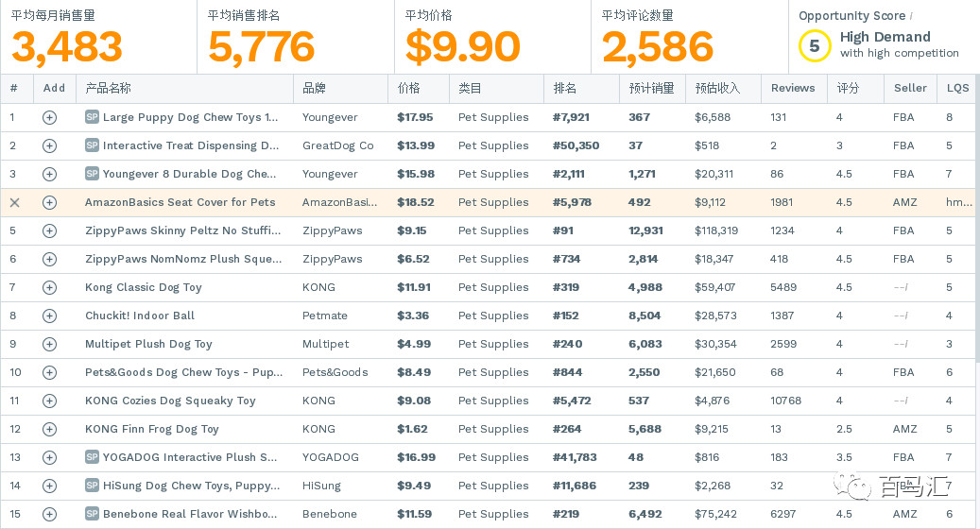Click the LQS column header
This screenshot has height=529, width=980.
click(x=957, y=88)
